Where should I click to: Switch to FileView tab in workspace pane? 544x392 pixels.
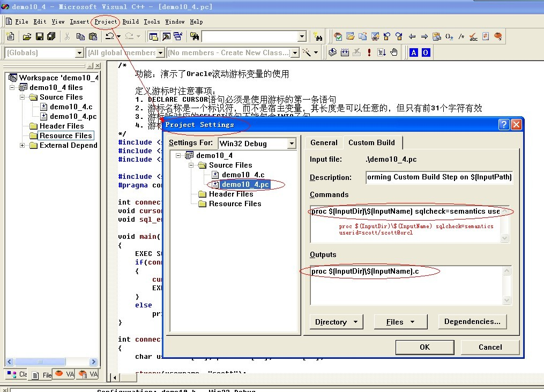(41, 375)
